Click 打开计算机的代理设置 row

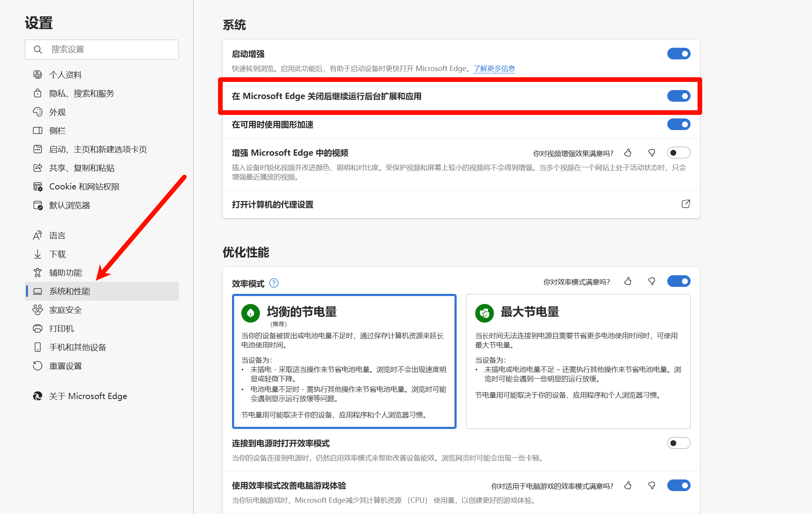pos(461,204)
